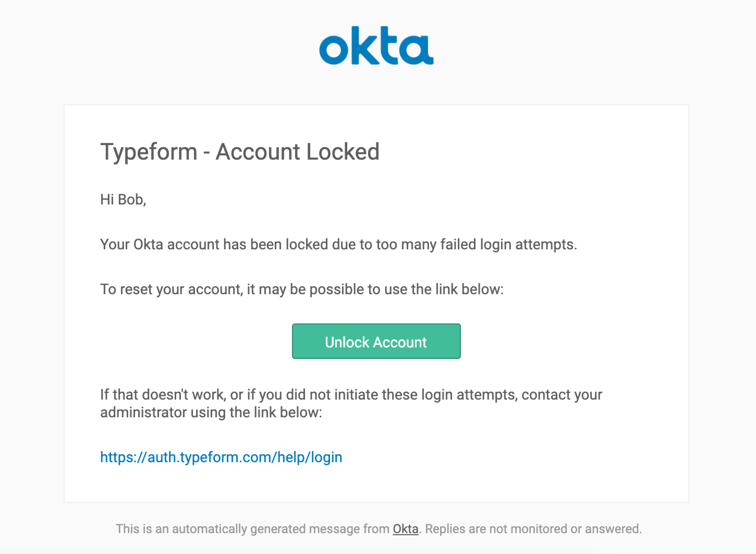Open the auth.typeform.com help login link

coord(221,457)
